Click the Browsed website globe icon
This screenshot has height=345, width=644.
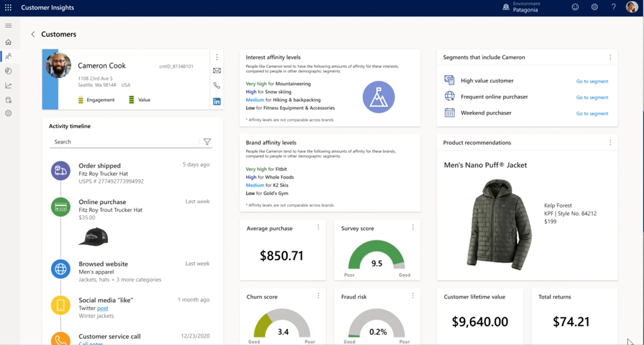(x=61, y=269)
